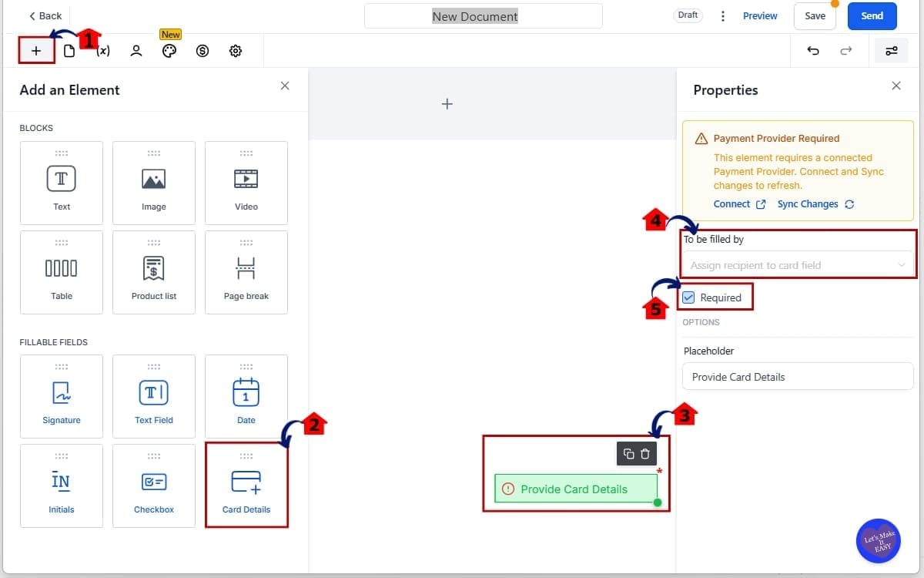Close the Add an Element panel

coord(285,86)
